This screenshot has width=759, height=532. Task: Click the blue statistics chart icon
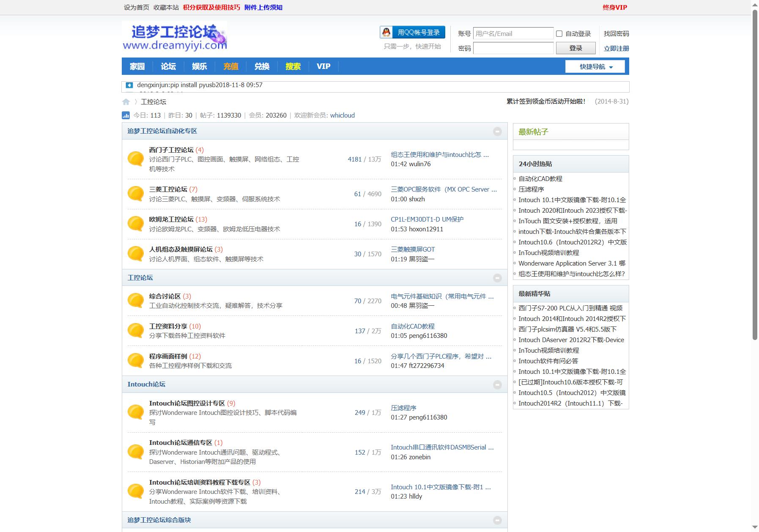[126, 115]
